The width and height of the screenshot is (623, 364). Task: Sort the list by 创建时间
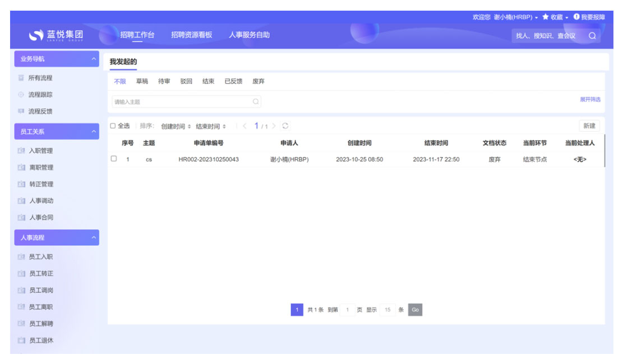(176, 127)
